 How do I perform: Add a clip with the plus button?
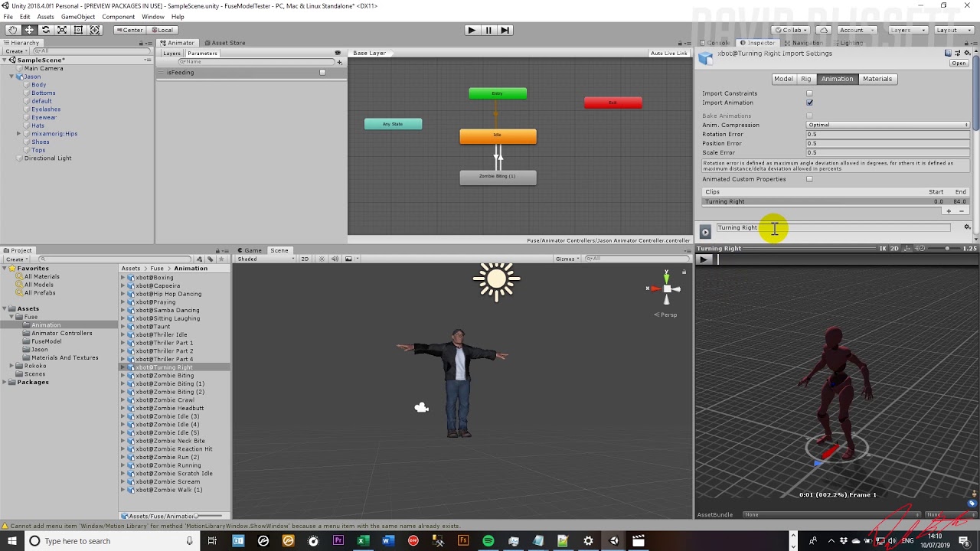(949, 211)
